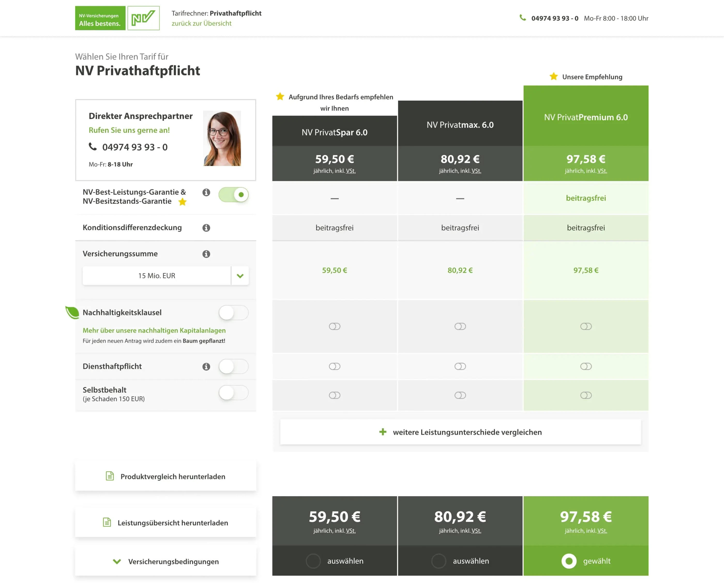Click document icon on Produktvergleich herunterladen

(110, 476)
